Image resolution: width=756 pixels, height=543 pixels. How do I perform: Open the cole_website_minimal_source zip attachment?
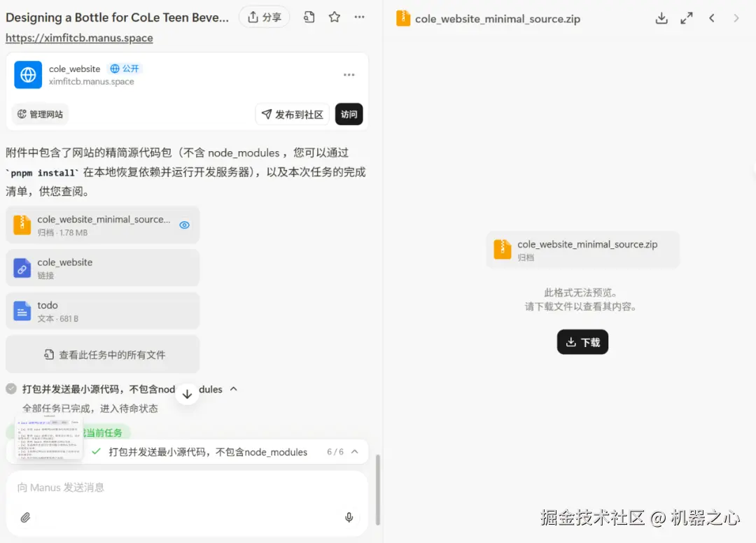(x=103, y=225)
